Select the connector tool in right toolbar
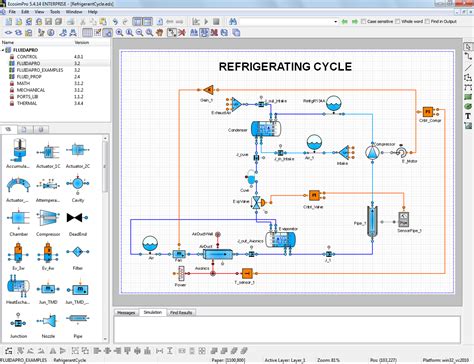 tap(468, 57)
